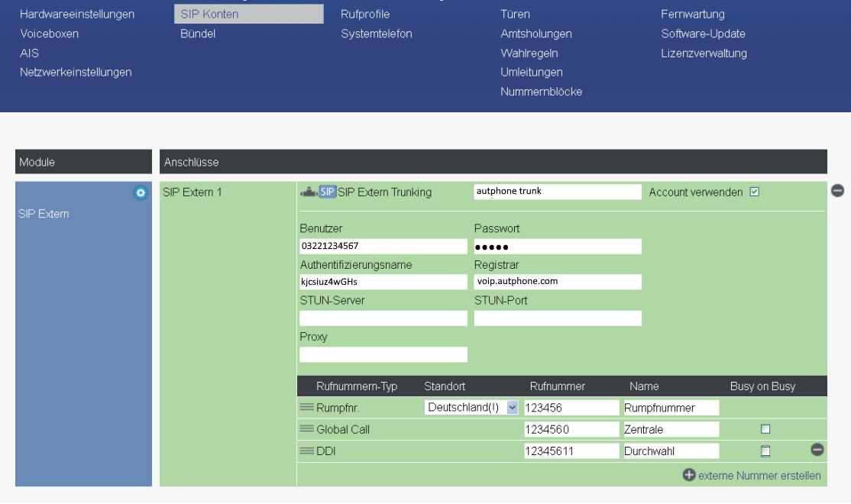This screenshot has height=504, width=851.
Task: Remove SIP Extern 1 account via minus icon
Action: 837,191
